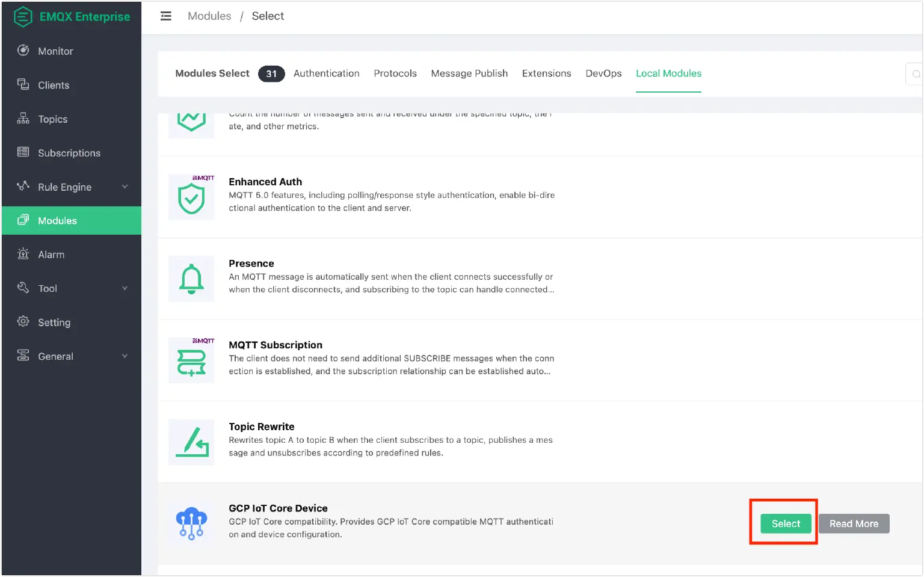Open the Setting gear sidebar icon

click(x=23, y=322)
